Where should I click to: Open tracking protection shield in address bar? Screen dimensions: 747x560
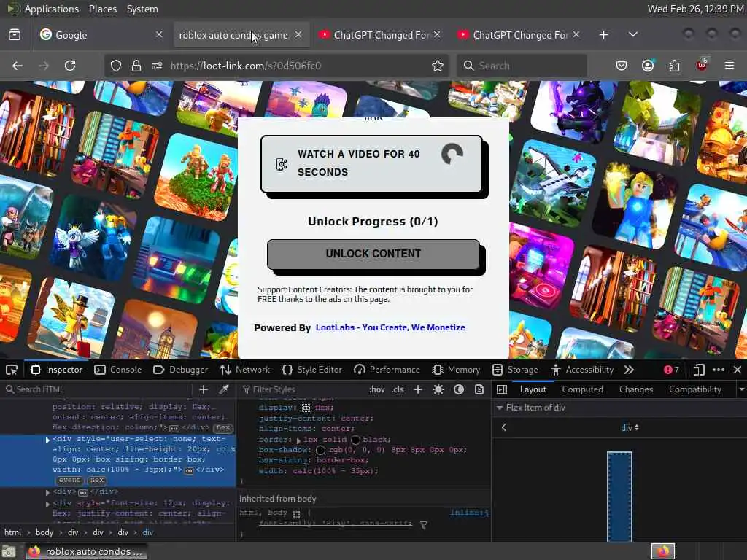116,66
